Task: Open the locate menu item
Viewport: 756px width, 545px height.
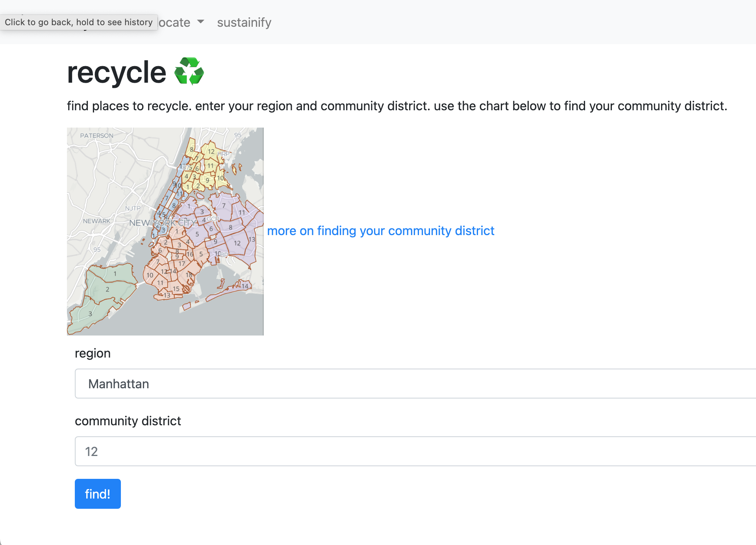Action: pyautogui.click(x=175, y=22)
